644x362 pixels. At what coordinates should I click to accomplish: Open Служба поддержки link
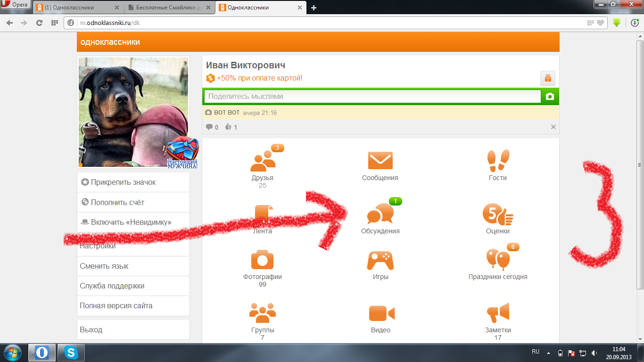133,286
